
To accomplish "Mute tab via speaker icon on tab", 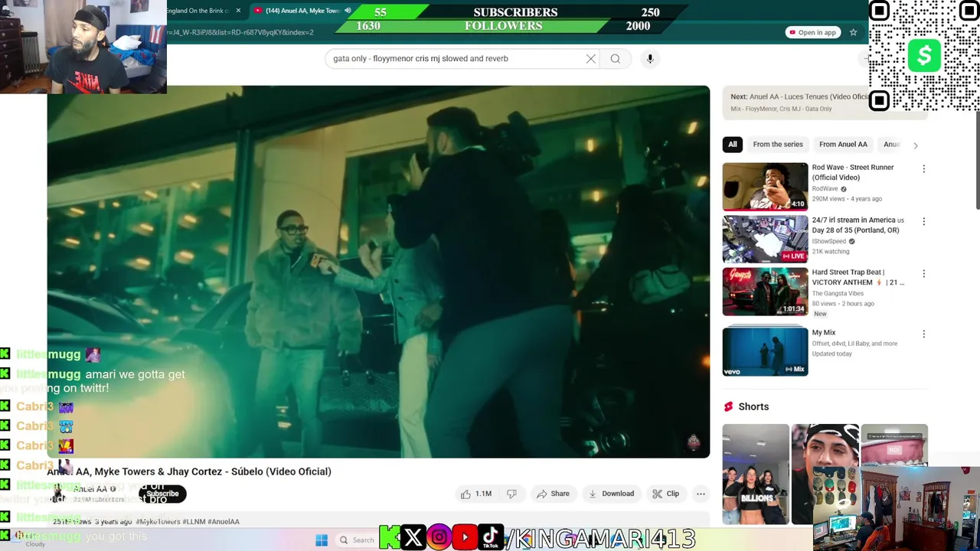I will pos(348,11).
